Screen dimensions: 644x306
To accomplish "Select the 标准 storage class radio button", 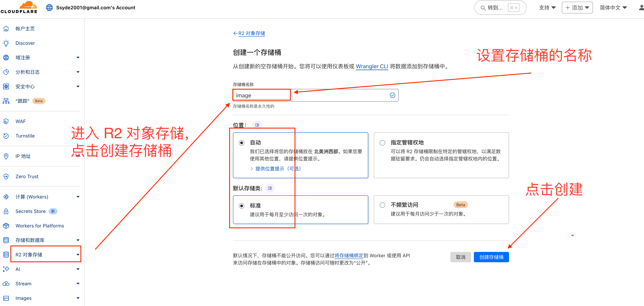I will coord(242,206).
